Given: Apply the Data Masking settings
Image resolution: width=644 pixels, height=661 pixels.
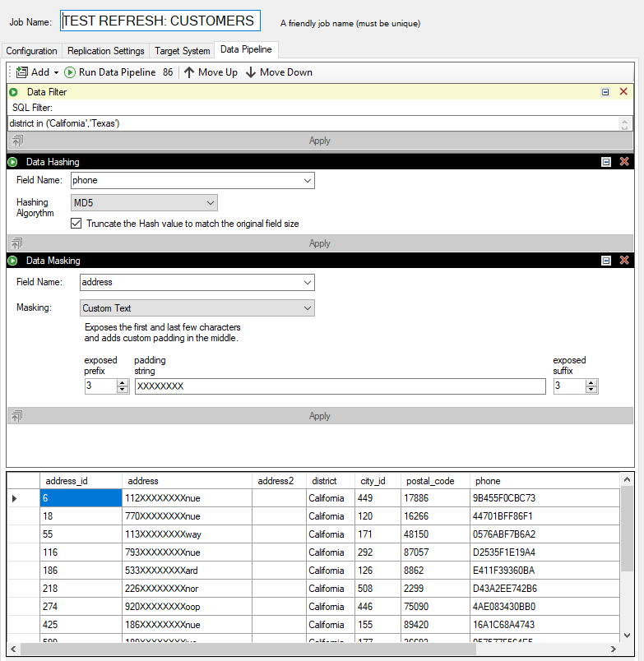Looking at the screenshot, I should click(320, 416).
